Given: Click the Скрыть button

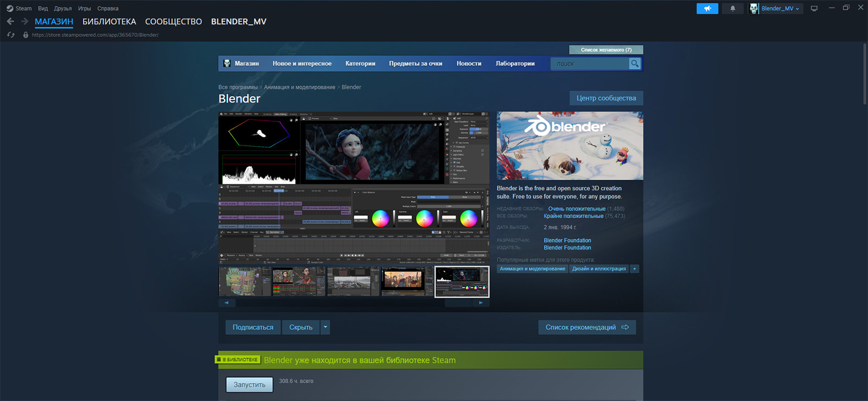Looking at the screenshot, I should coord(301,327).
